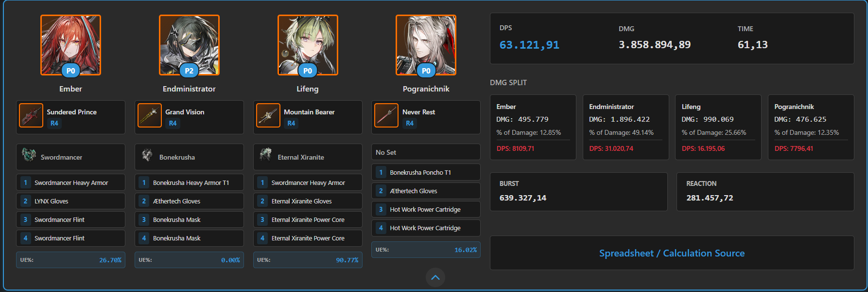
Task: Click the Eternal Xiranite set name label
Action: click(x=301, y=157)
